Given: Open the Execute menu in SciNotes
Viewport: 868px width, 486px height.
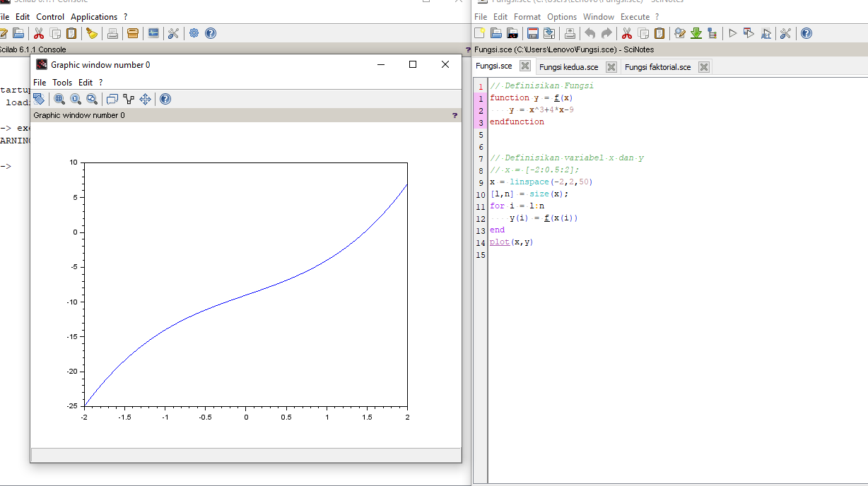Looking at the screenshot, I should click(635, 16).
